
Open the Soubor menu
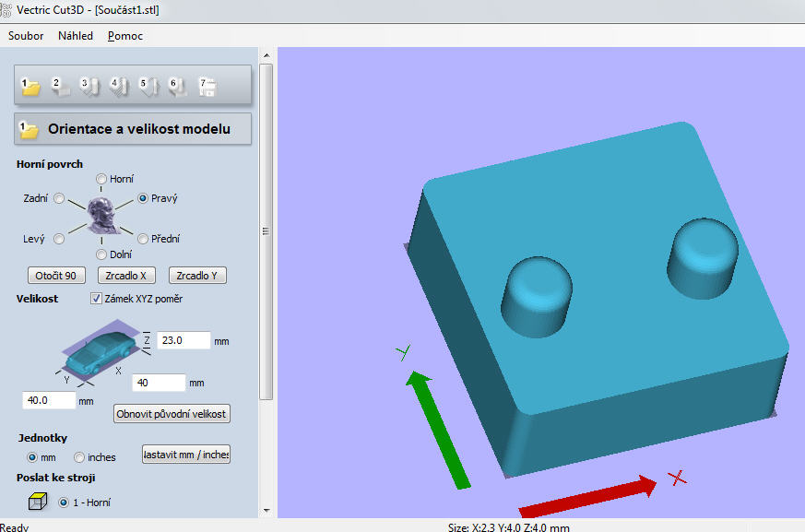(26, 36)
